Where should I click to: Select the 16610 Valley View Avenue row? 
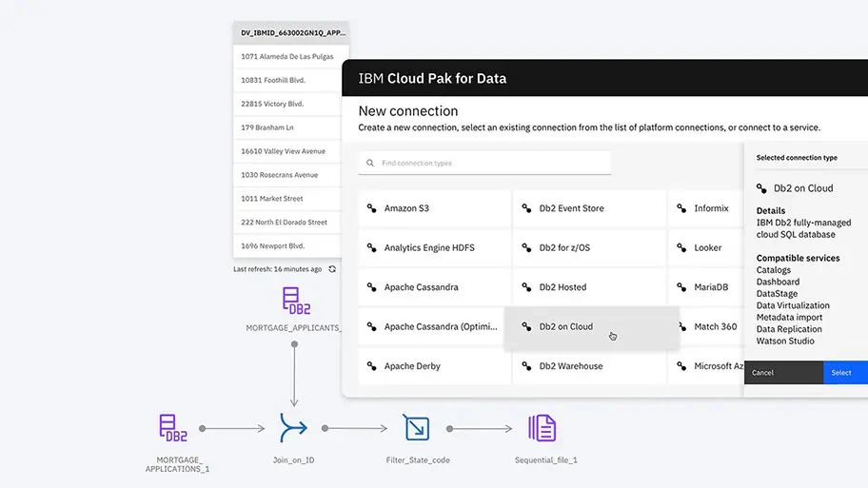287,151
